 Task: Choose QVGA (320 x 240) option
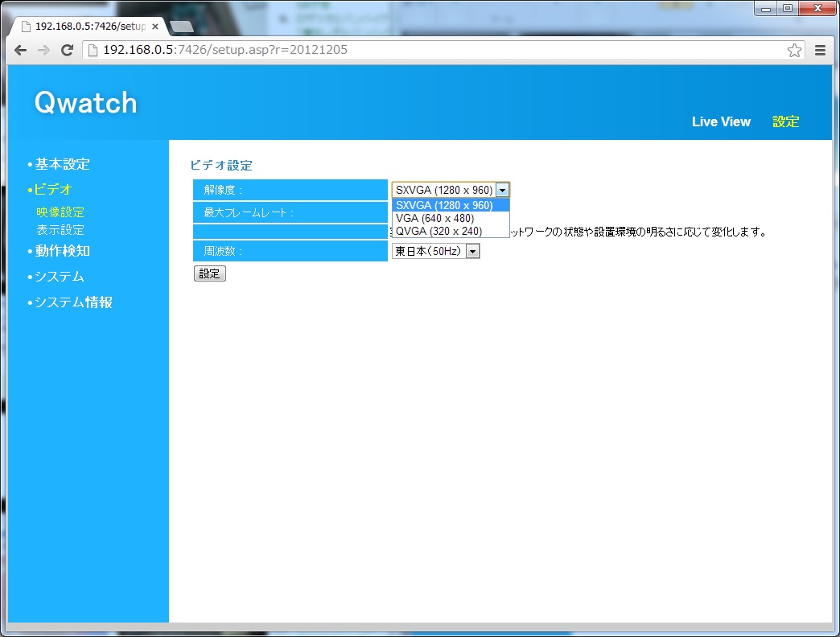[x=451, y=232]
